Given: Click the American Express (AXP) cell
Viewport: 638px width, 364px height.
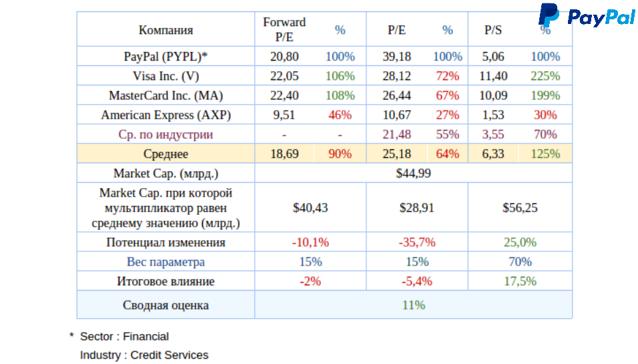Looking at the screenshot, I should 166,115.
